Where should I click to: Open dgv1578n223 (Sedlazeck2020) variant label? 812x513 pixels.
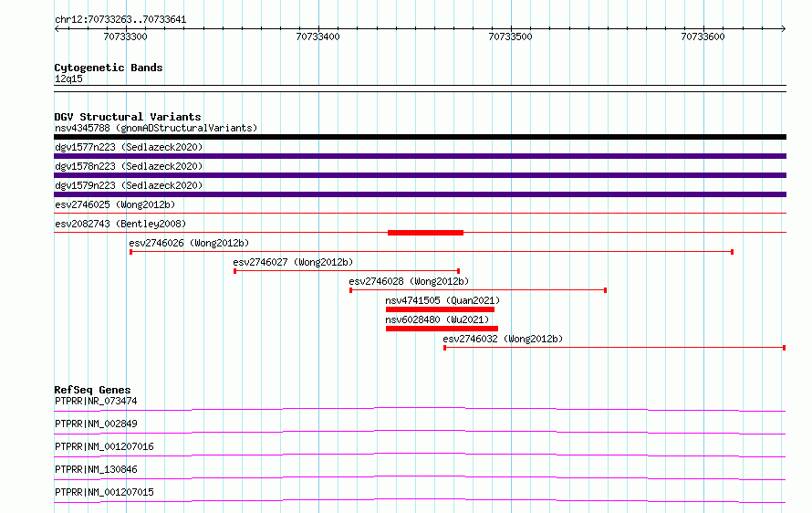coord(129,166)
